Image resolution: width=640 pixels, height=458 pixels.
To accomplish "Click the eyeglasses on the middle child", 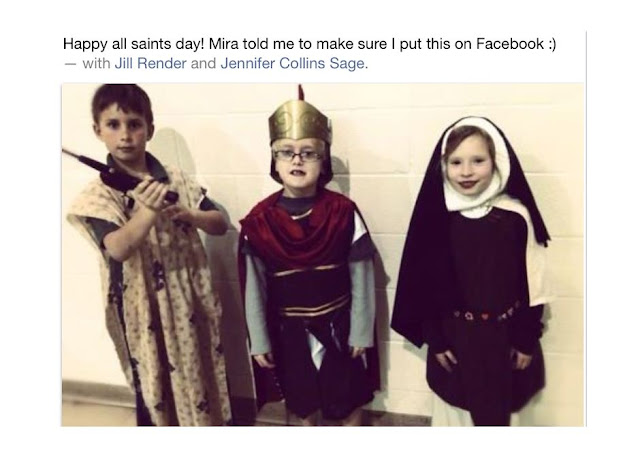I will point(298,155).
